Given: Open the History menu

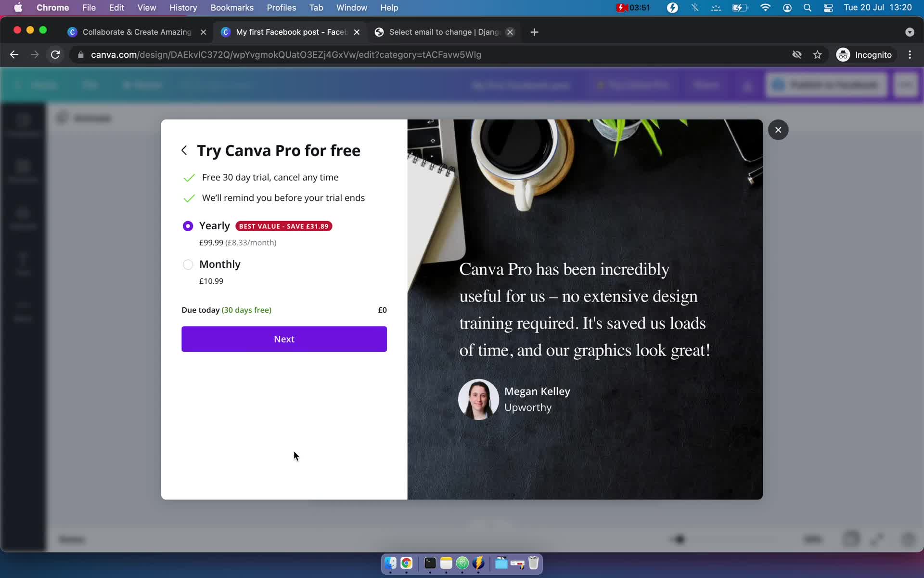Looking at the screenshot, I should (183, 8).
